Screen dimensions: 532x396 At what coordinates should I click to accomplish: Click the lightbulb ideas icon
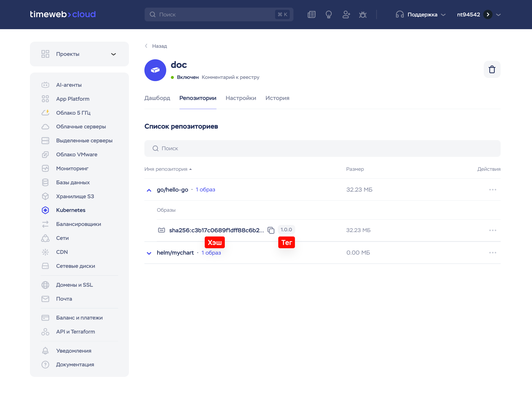329,15
